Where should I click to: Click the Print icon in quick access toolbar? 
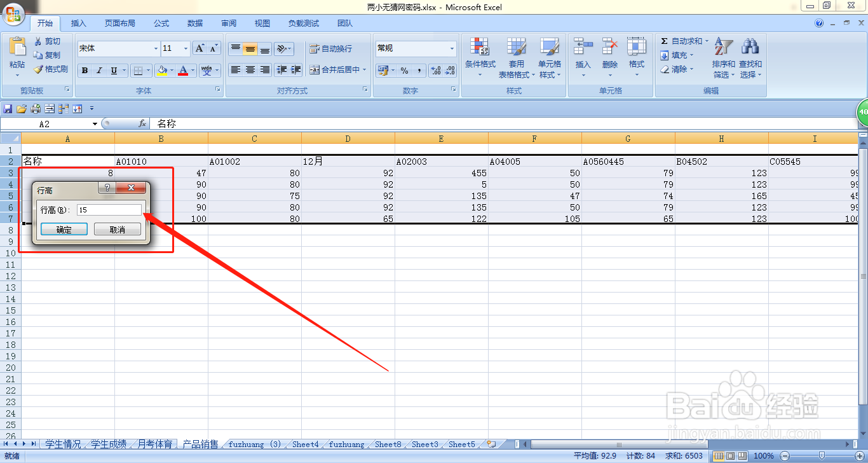36,109
